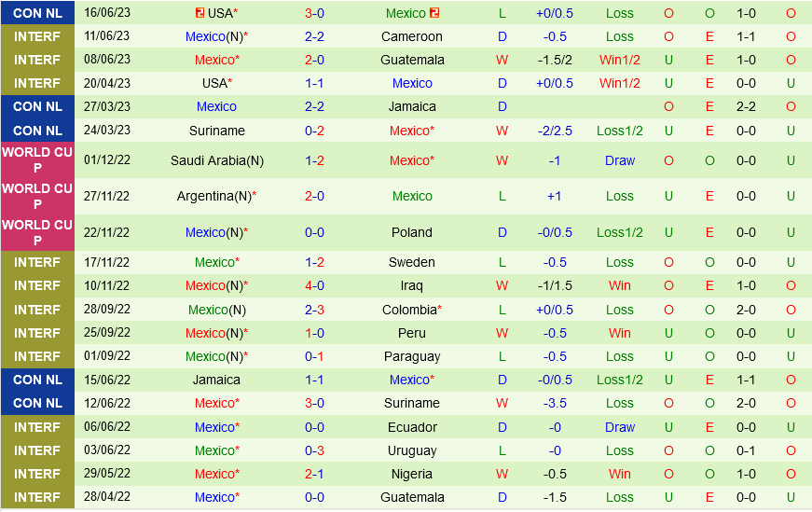Click the red card icon beside USA
This screenshot has height=512, width=812.
(x=200, y=13)
